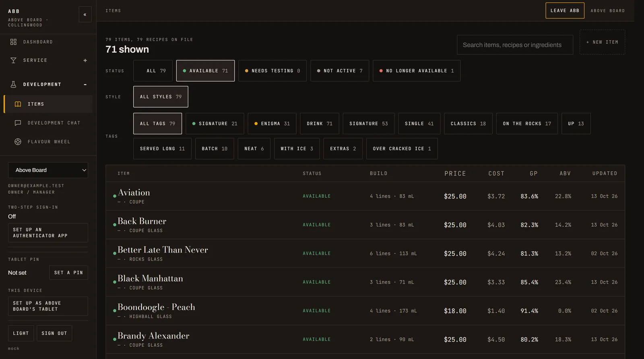Screen dimensions: 644x359
Task: Focus the search items, recipes or ingredients field
Action: (x=515, y=45)
